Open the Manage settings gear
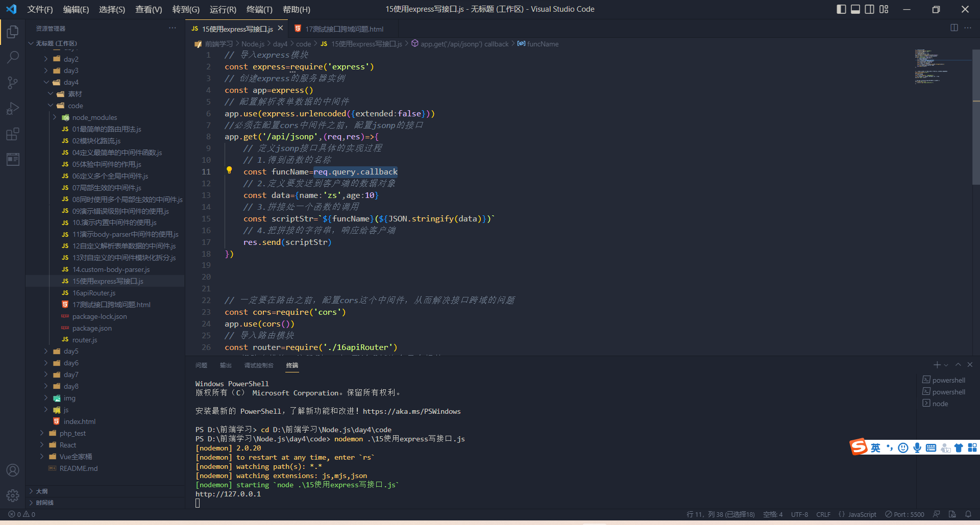Screen dimensions: 980x525 12,495
